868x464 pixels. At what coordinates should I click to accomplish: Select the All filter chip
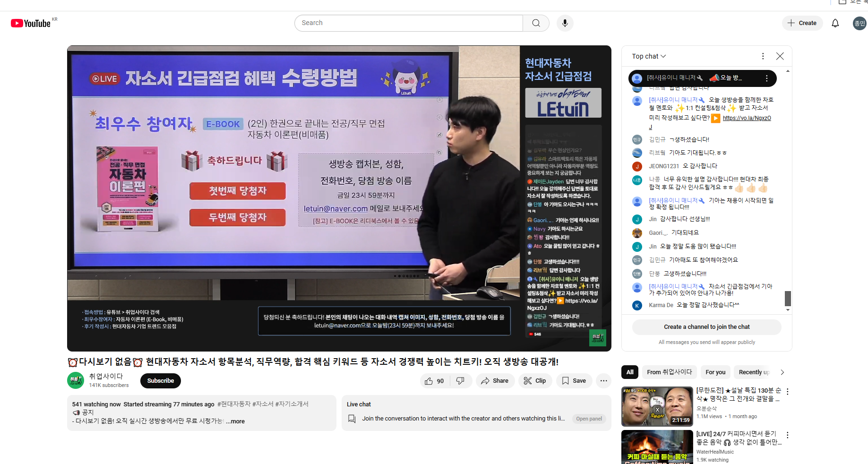tap(630, 372)
